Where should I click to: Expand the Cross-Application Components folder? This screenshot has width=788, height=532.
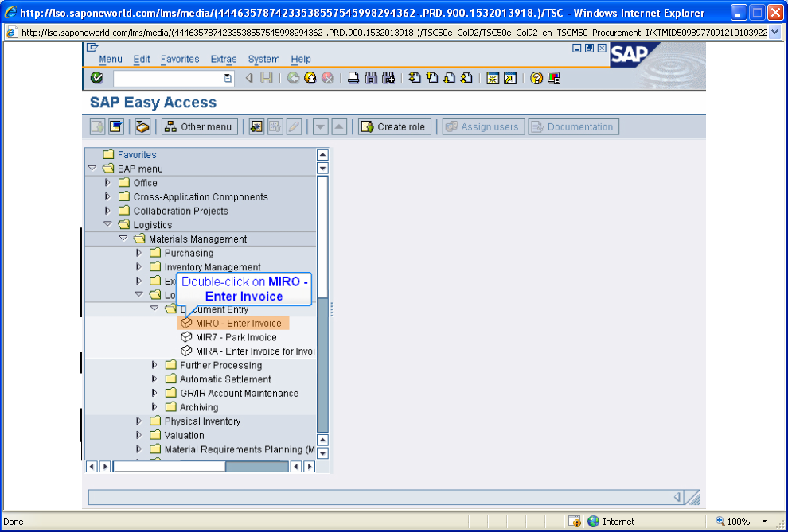point(107,196)
